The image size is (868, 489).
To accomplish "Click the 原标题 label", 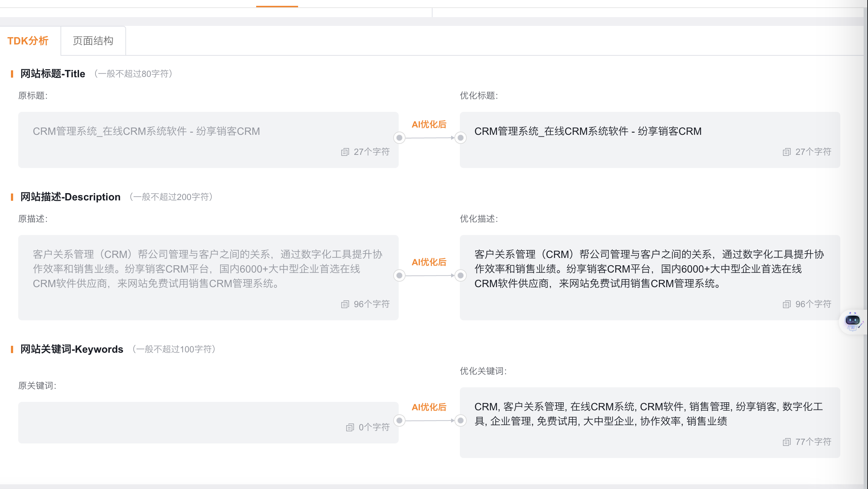I will point(33,96).
